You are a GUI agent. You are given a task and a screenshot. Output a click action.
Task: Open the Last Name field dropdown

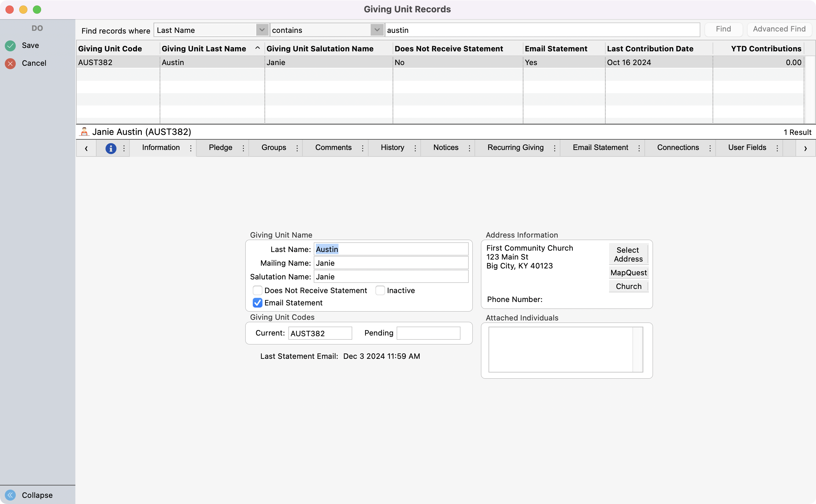tap(261, 30)
